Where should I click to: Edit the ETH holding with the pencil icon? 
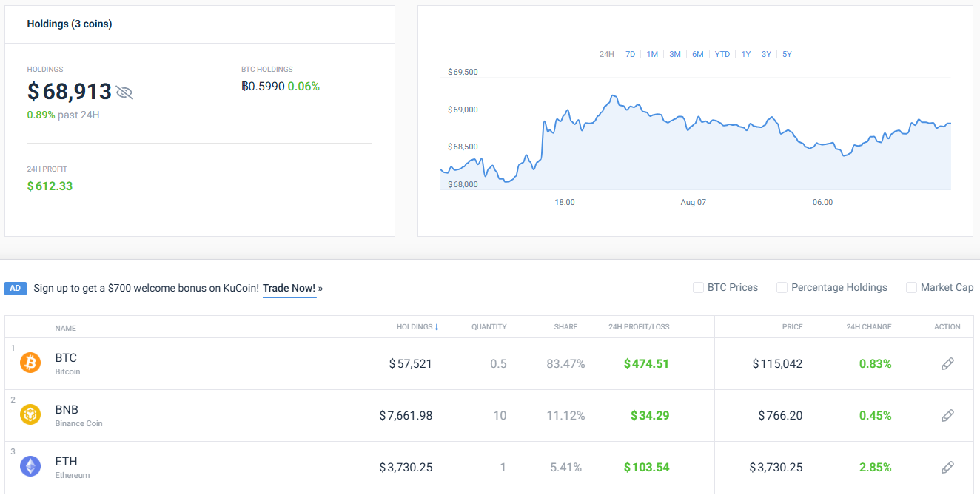tap(947, 467)
